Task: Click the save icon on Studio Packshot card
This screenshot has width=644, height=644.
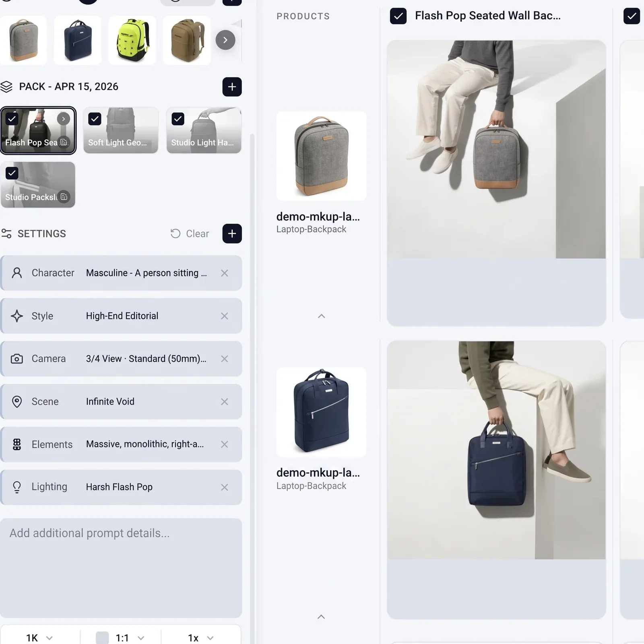Action: coord(64,197)
